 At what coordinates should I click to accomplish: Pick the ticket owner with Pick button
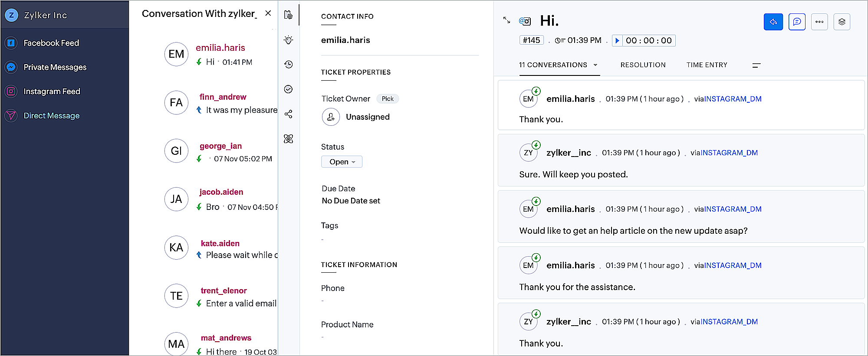[388, 99]
